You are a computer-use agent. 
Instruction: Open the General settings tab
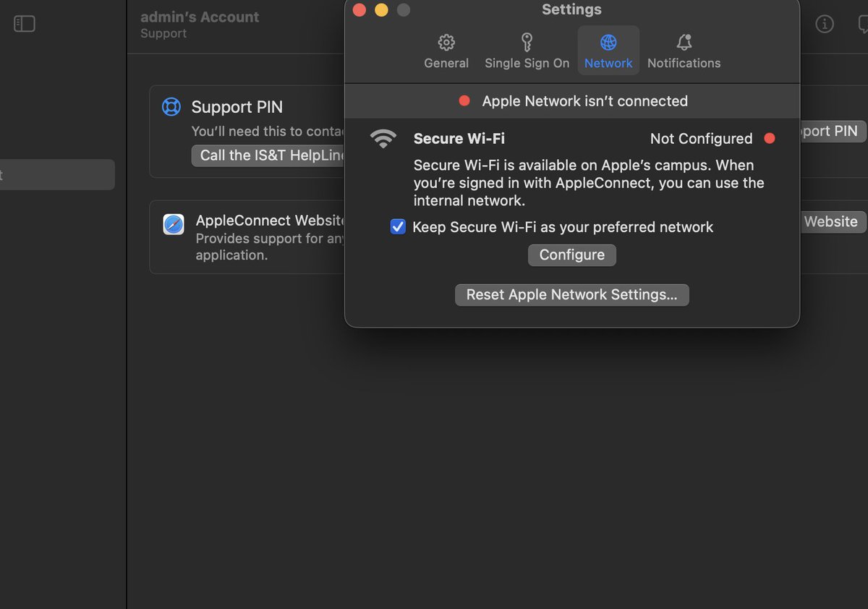[x=446, y=51]
